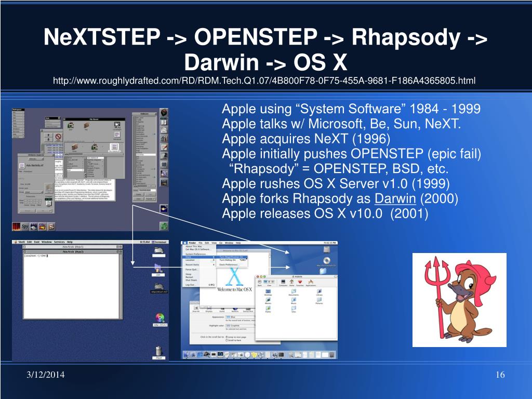This screenshot has width=532, height=399.
Task: Open the Pictures folder in Finder window
Action: (x=320, y=301)
